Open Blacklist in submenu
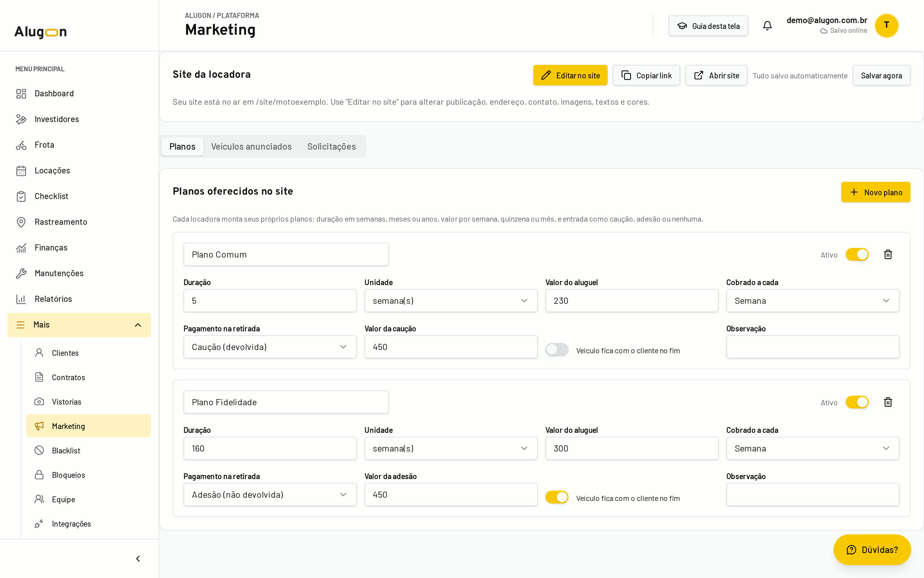 pos(88,450)
